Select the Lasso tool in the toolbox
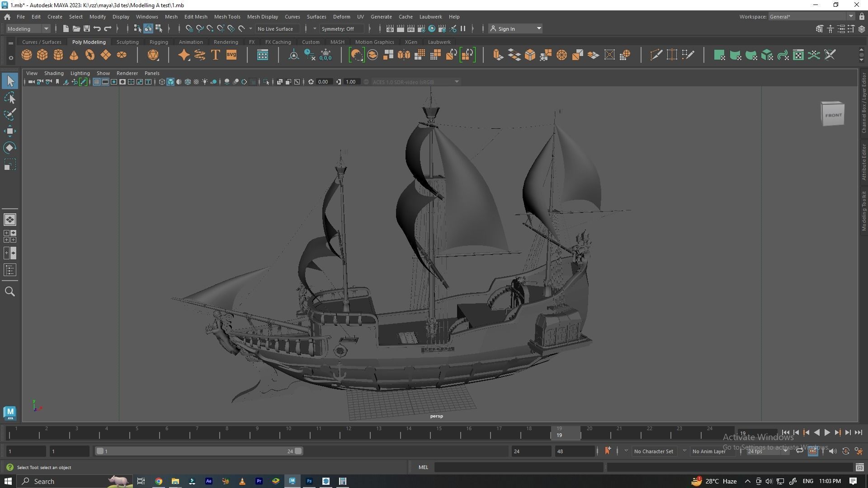The width and height of the screenshot is (868, 488). [x=10, y=98]
